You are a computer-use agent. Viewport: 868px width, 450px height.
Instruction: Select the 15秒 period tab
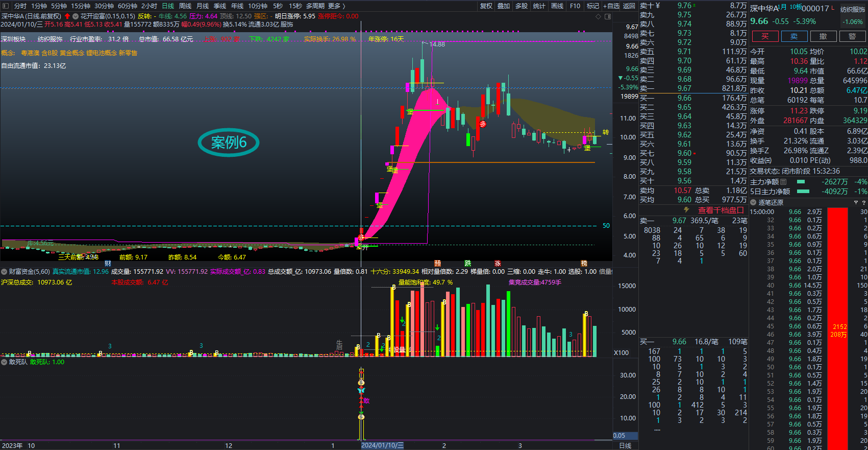point(295,6)
